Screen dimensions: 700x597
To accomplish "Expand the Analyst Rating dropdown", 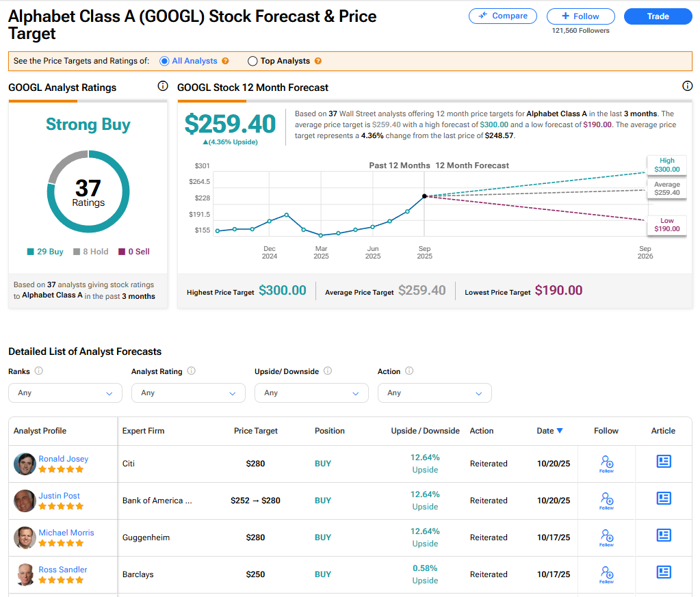I will [188, 393].
